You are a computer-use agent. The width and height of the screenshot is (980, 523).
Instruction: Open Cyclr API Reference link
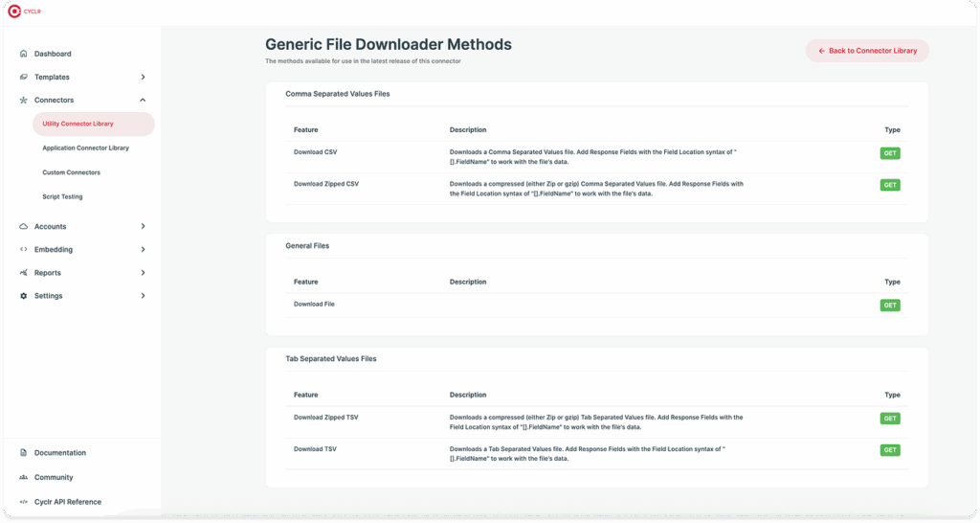(68, 502)
